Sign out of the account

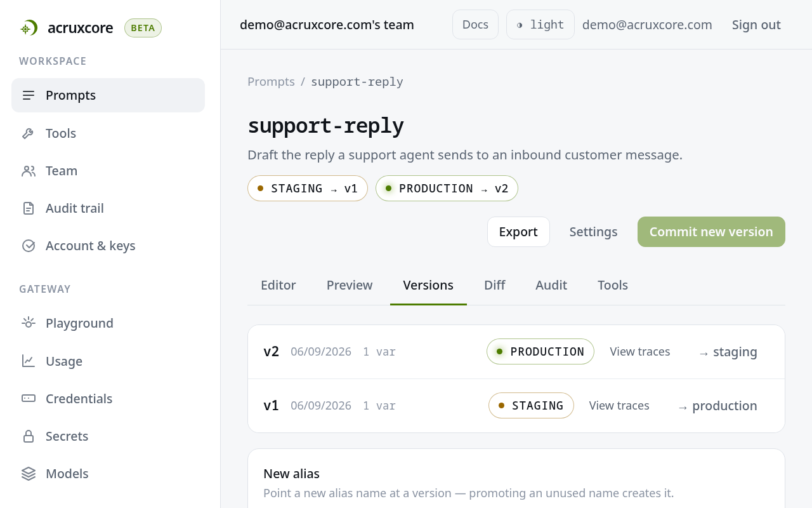pos(756,25)
